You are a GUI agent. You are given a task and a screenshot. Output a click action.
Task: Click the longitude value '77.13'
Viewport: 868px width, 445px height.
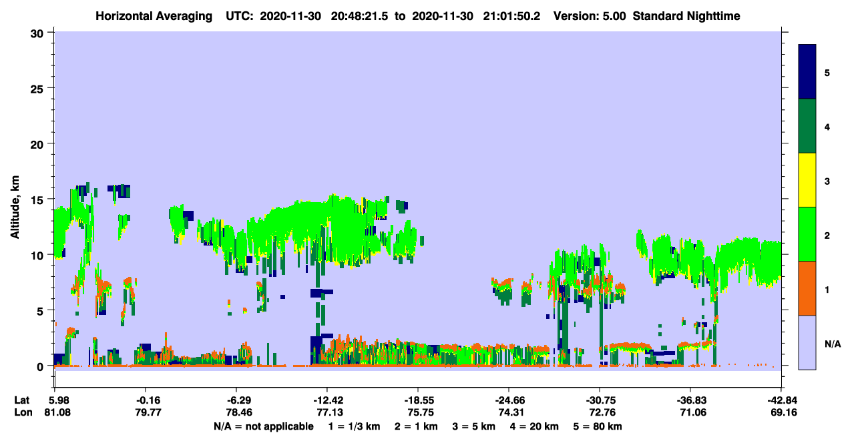coord(331,412)
